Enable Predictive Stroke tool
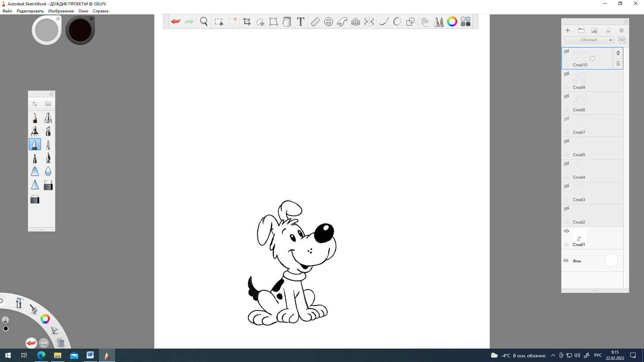The width and height of the screenshot is (644, 362). 397,21
